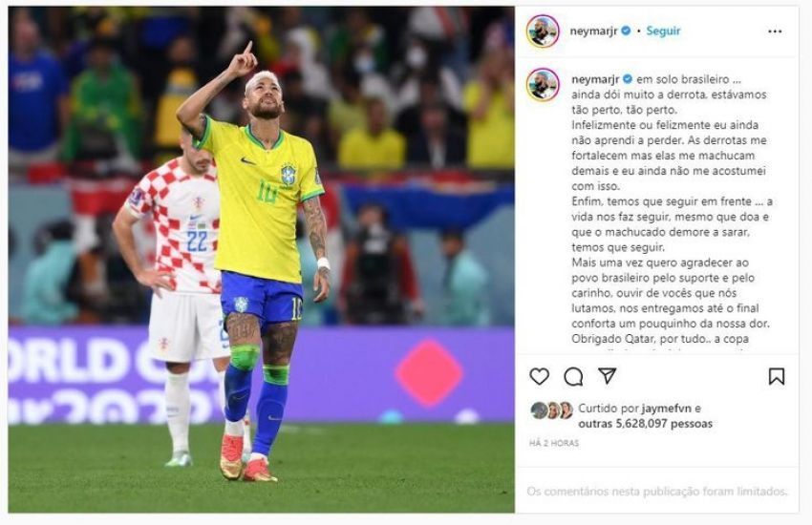Click the liker avatars next to Curtido por
Viewport: 812px width, 525px height.
pyautogui.click(x=551, y=410)
